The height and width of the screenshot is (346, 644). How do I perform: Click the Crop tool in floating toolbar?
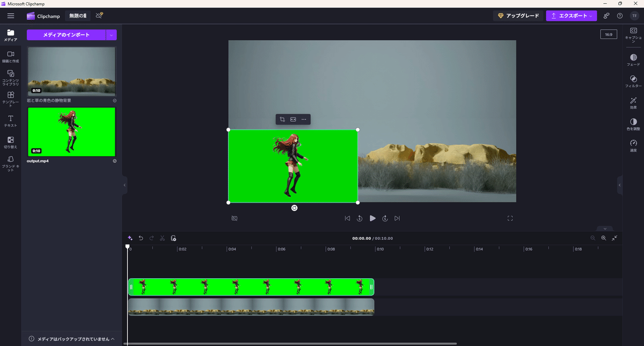282,119
